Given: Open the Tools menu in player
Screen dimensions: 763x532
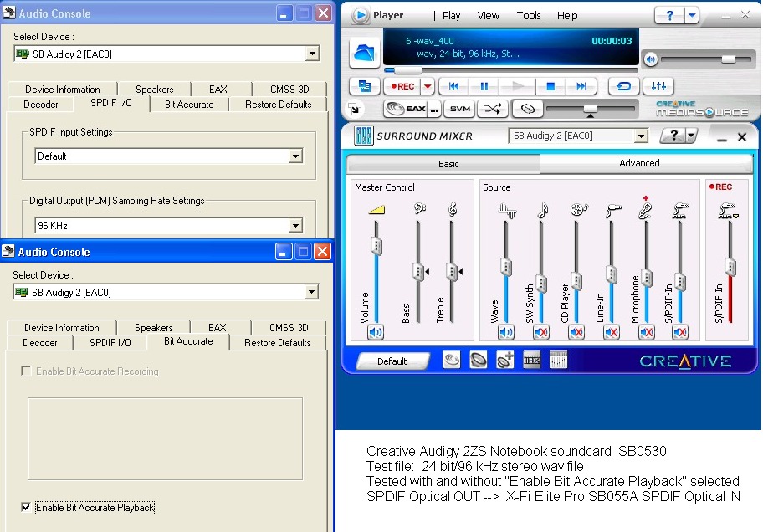Looking at the screenshot, I should [x=528, y=15].
